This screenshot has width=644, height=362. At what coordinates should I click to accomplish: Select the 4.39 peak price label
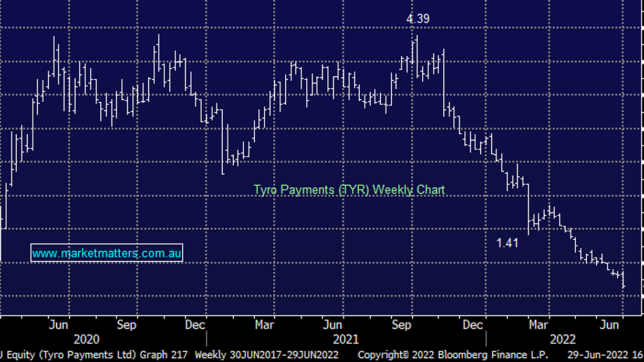click(418, 19)
